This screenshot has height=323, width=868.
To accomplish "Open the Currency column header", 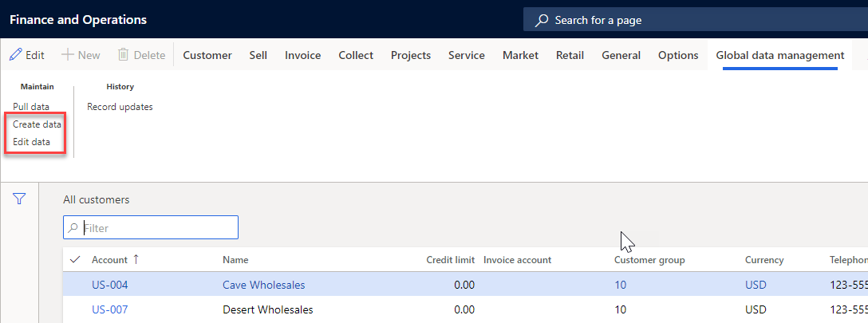I will (764, 260).
